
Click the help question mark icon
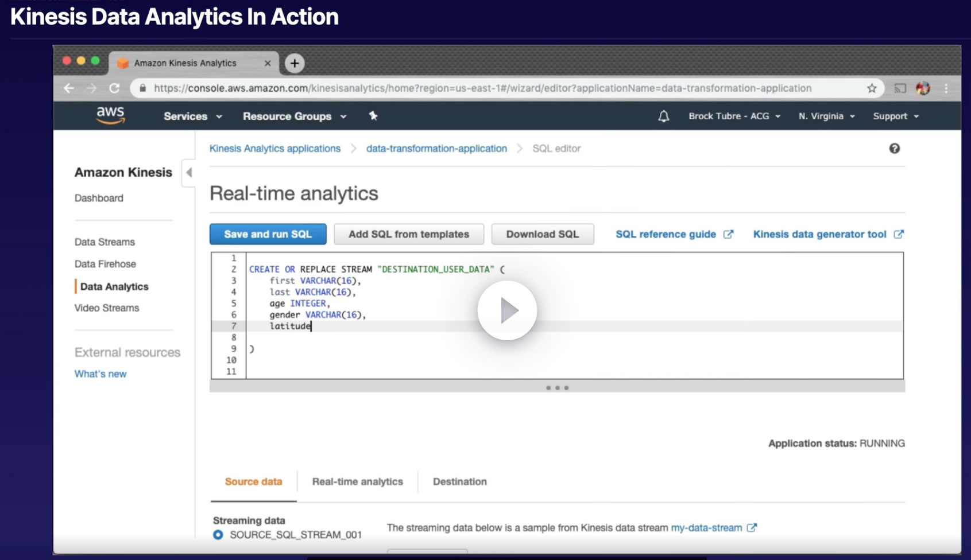[x=894, y=149]
